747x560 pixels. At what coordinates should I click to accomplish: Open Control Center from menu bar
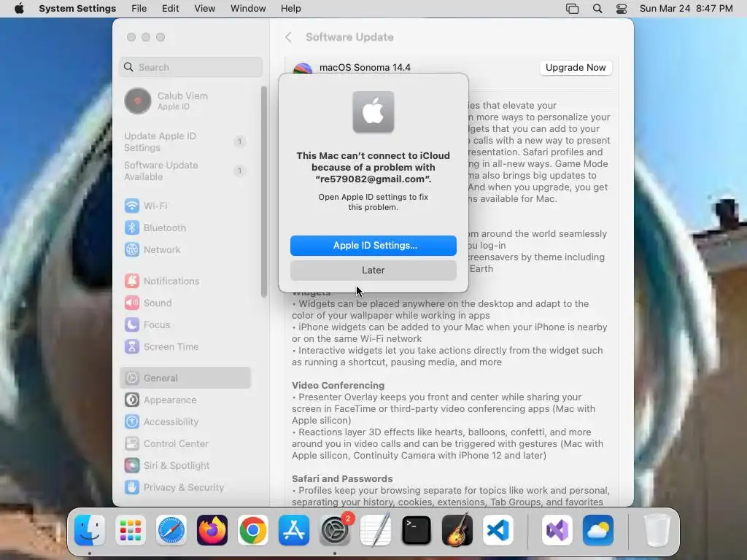[x=622, y=9]
